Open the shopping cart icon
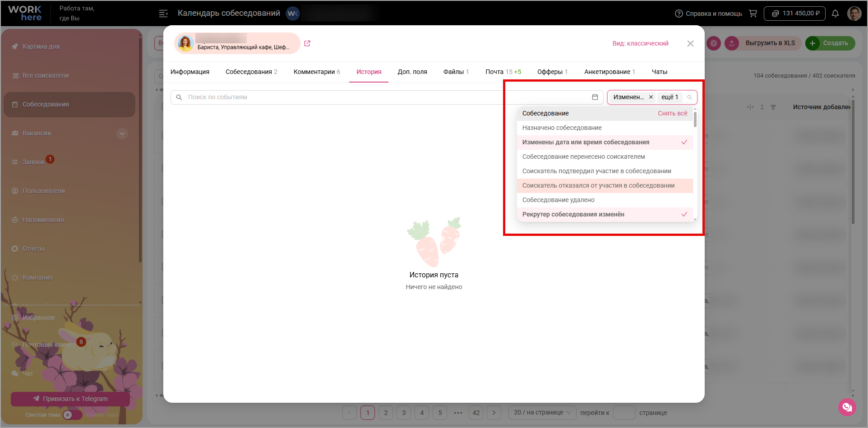 [x=753, y=14]
